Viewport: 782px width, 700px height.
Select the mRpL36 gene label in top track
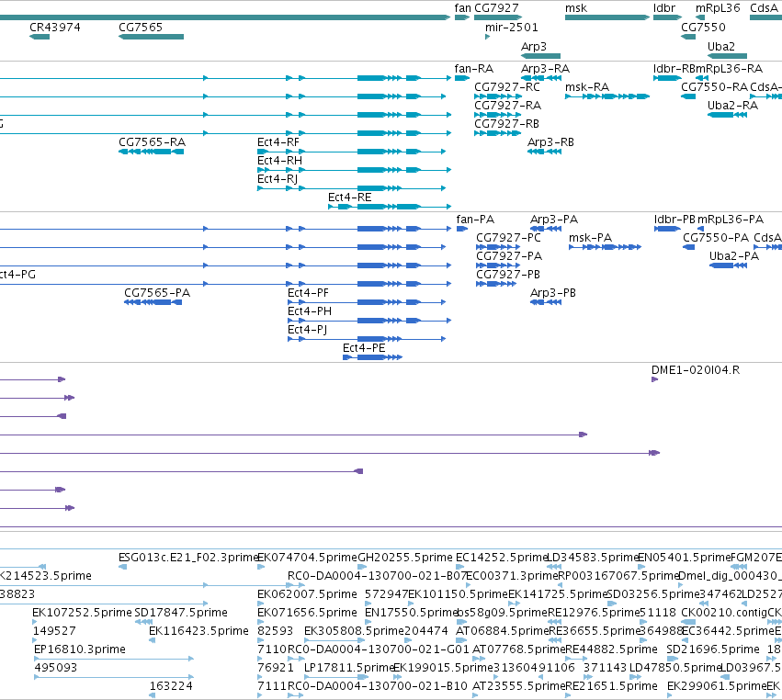(x=719, y=8)
